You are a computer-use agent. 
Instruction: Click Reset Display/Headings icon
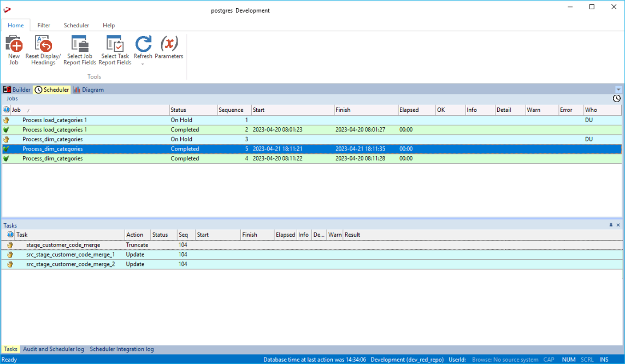coord(43,45)
